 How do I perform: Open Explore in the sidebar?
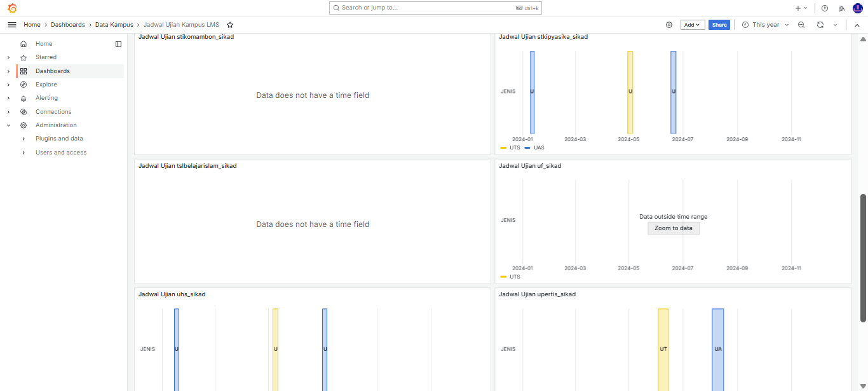(46, 85)
